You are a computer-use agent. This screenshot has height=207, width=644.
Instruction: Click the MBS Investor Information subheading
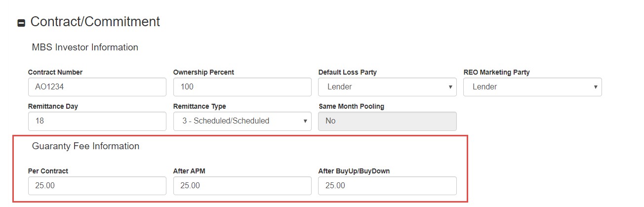(x=85, y=47)
